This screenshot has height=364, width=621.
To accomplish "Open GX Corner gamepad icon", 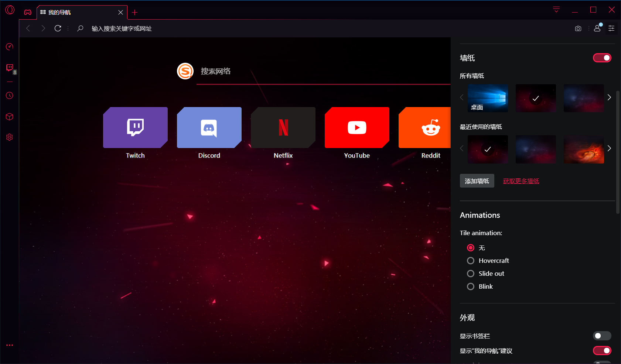I will 28,12.
